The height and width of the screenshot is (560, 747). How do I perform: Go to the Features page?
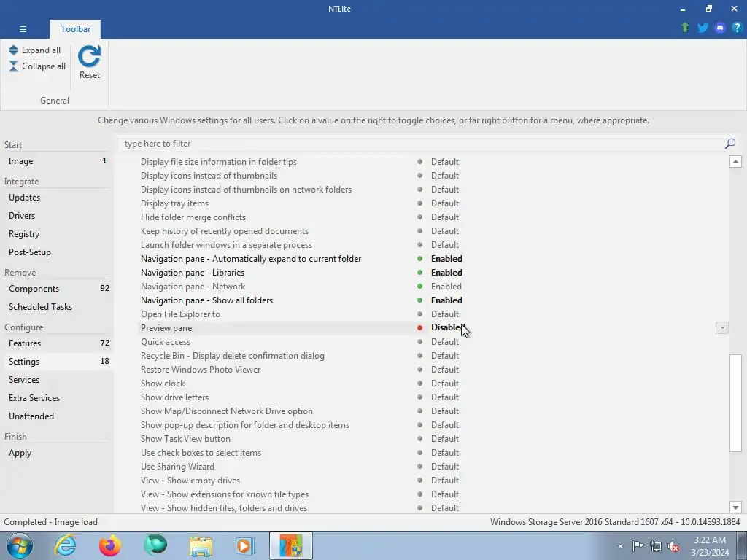click(x=57, y=343)
